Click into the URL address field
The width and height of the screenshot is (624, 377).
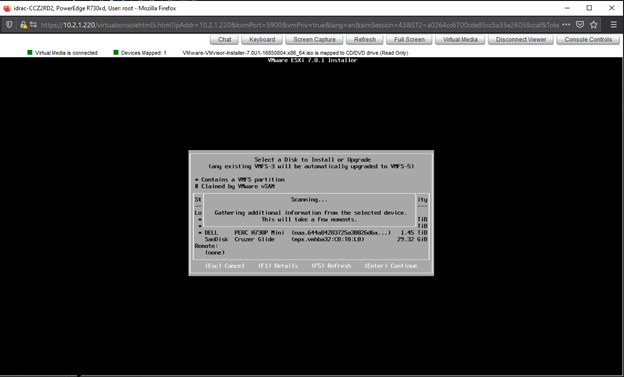point(299,25)
